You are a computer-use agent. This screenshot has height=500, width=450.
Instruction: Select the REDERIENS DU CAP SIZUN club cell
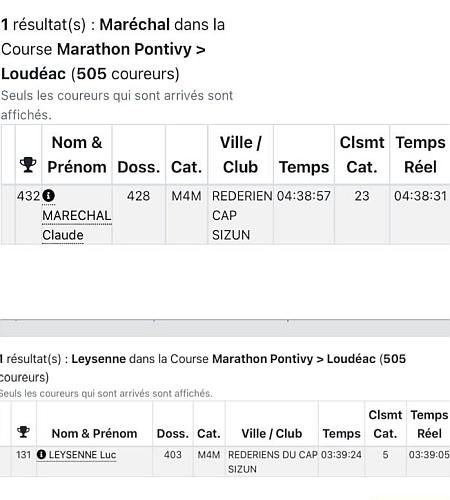click(x=272, y=462)
